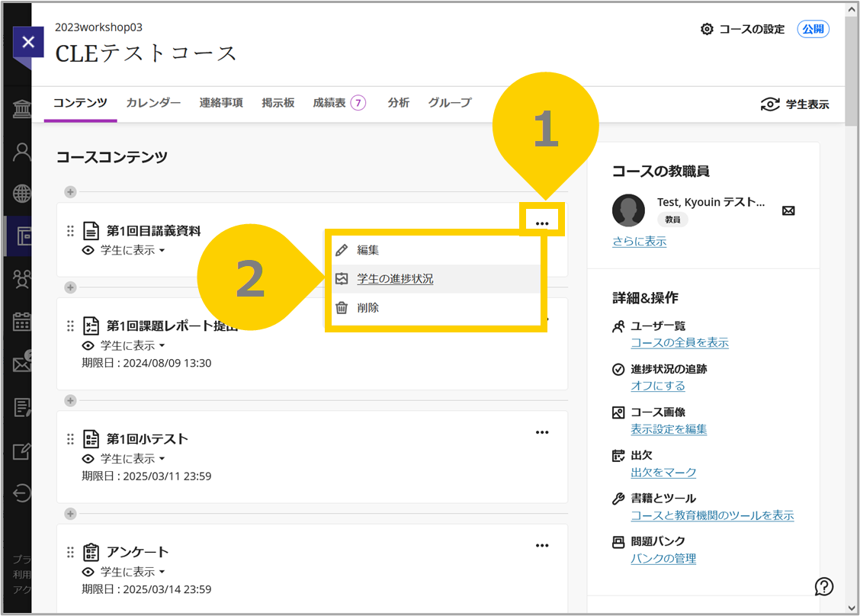
Task: Click the 公開 status badge
Action: 813,29
